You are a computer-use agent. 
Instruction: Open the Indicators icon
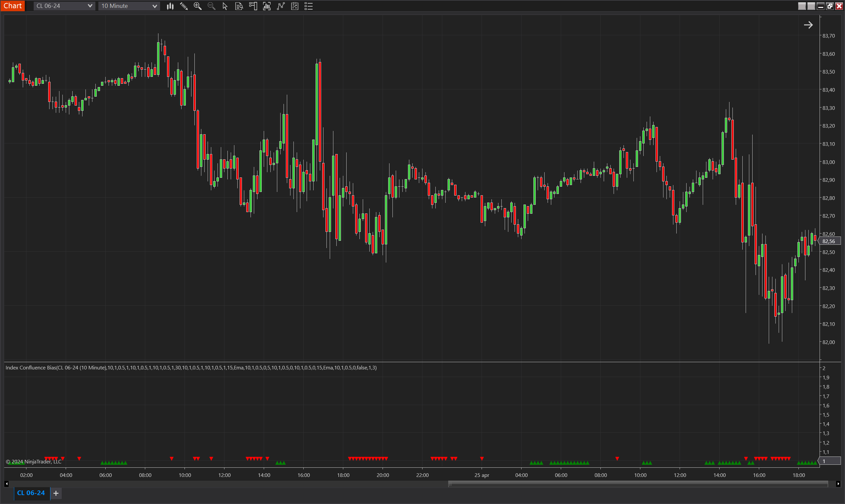coord(281,6)
